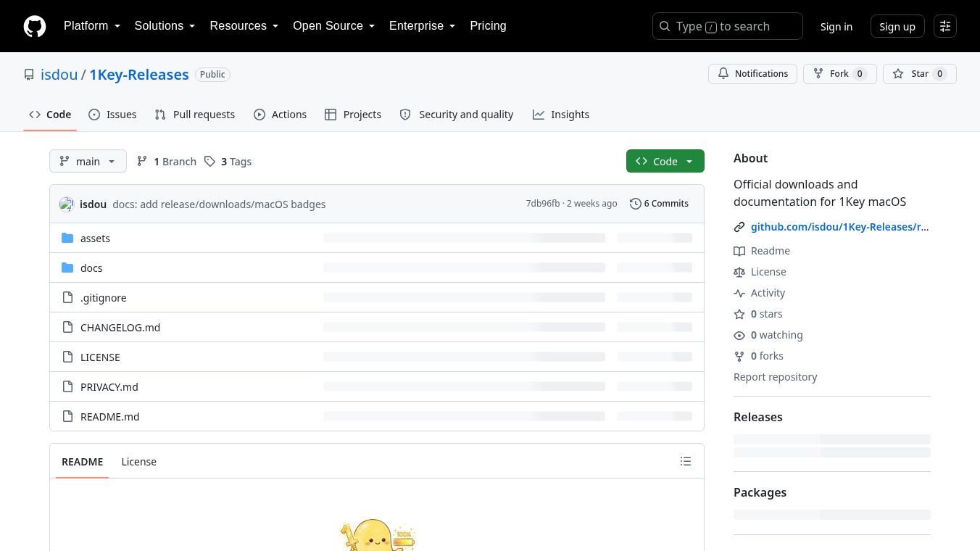The width and height of the screenshot is (980, 551).
Task: Open the commit message 'docs: add release/downloads/macOS badges'
Action: pos(219,204)
